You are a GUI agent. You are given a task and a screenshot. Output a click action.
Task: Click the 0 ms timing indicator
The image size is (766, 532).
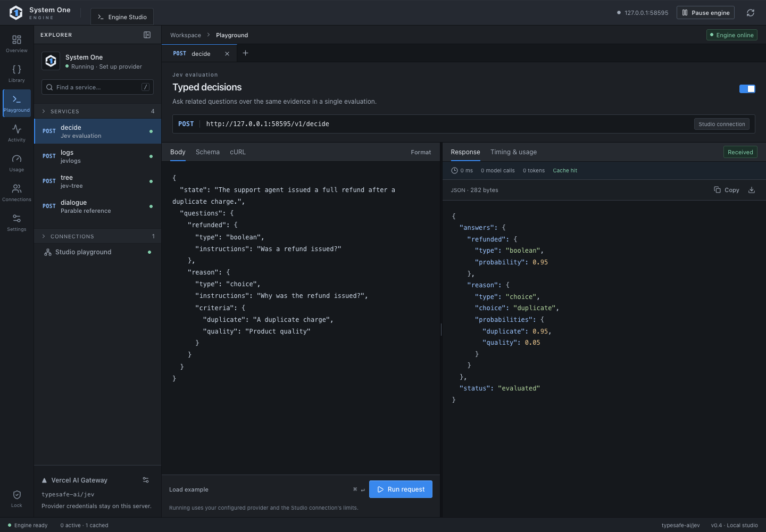click(x=462, y=171)
